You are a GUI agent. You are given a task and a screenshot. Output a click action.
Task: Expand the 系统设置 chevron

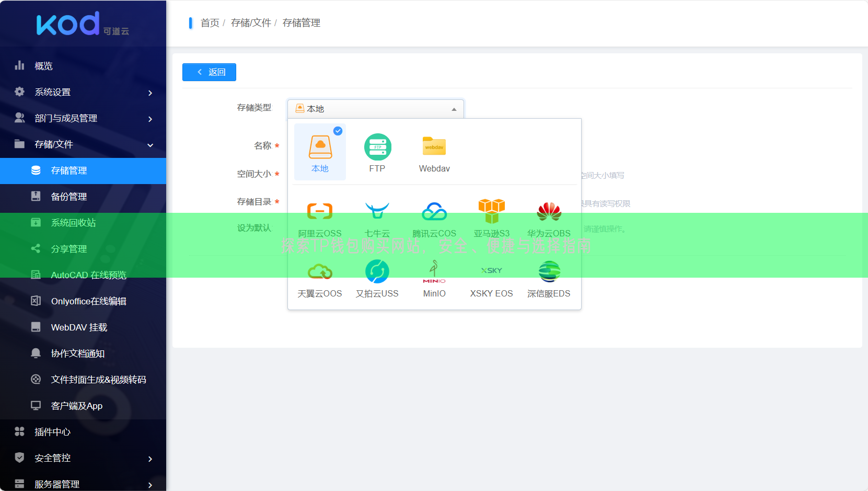click(x=151, y=93)
